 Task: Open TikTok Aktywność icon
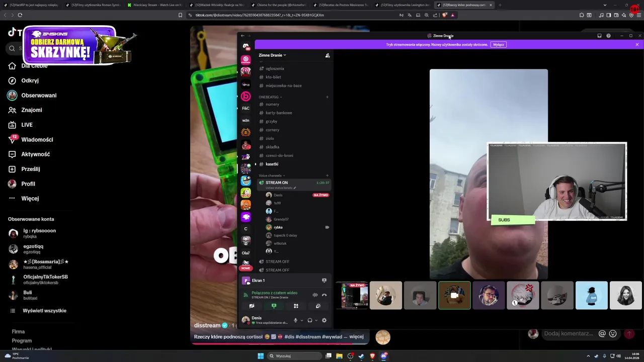(x=12, y=154)
